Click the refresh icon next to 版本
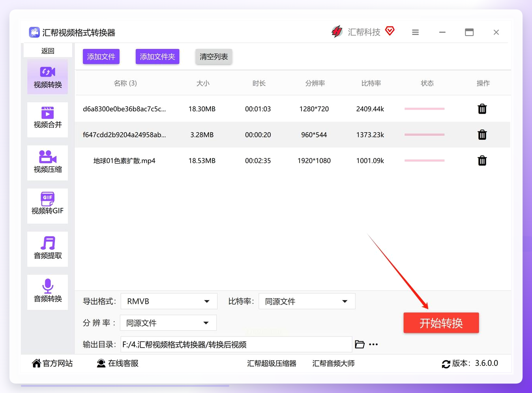The width and height of the screenshot is (532, 393). coord(446,364)
